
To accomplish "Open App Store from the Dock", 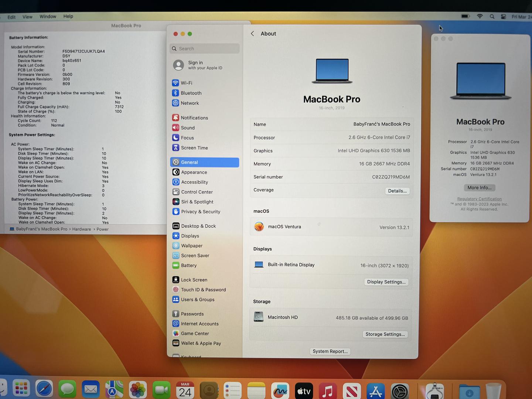I will coord(376,391).
